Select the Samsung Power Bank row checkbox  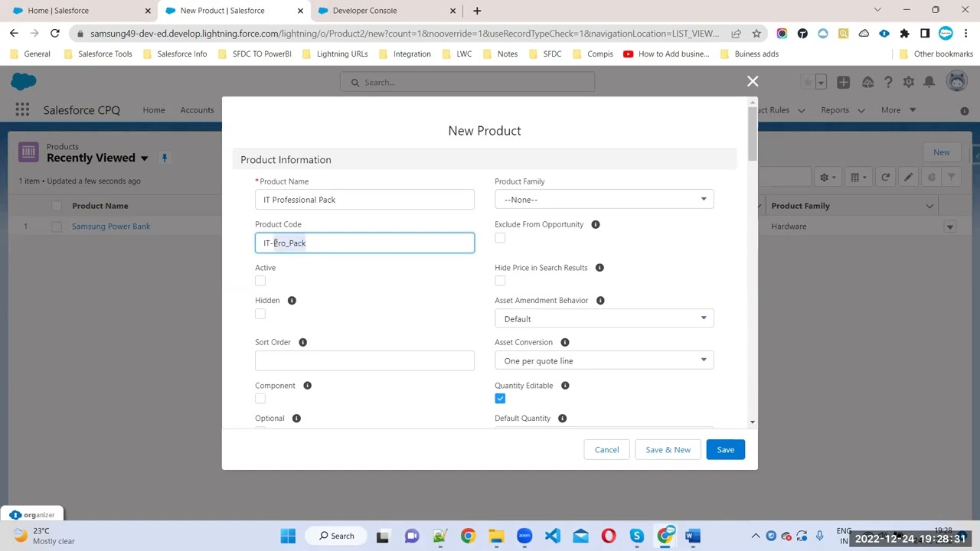(57, 227)
